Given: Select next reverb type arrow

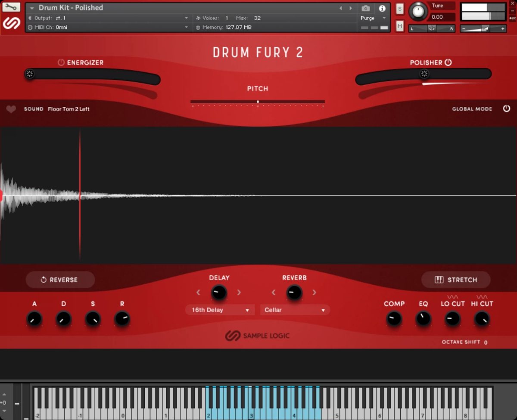Looking at the screenshot, I should (x=315, y=292).
